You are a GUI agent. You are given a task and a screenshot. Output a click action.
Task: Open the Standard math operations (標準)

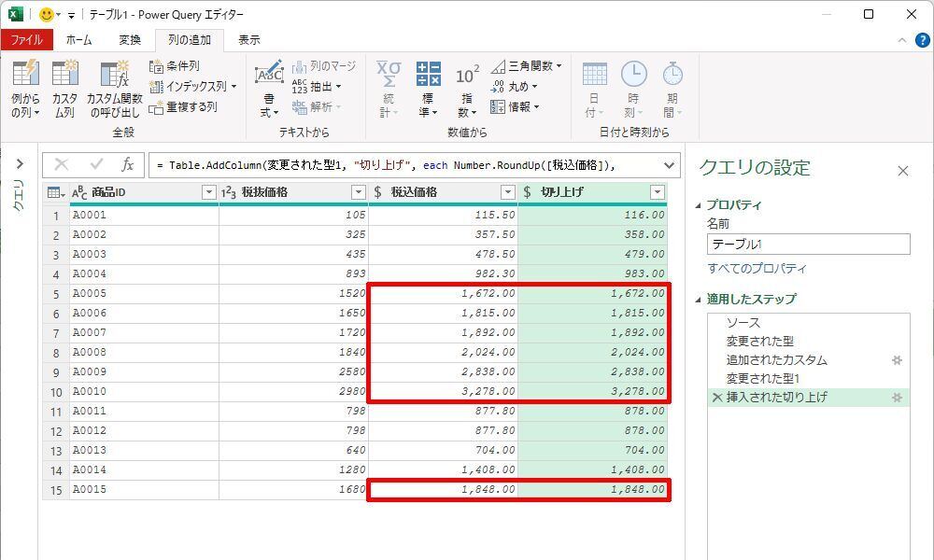(x=429, y=88)
